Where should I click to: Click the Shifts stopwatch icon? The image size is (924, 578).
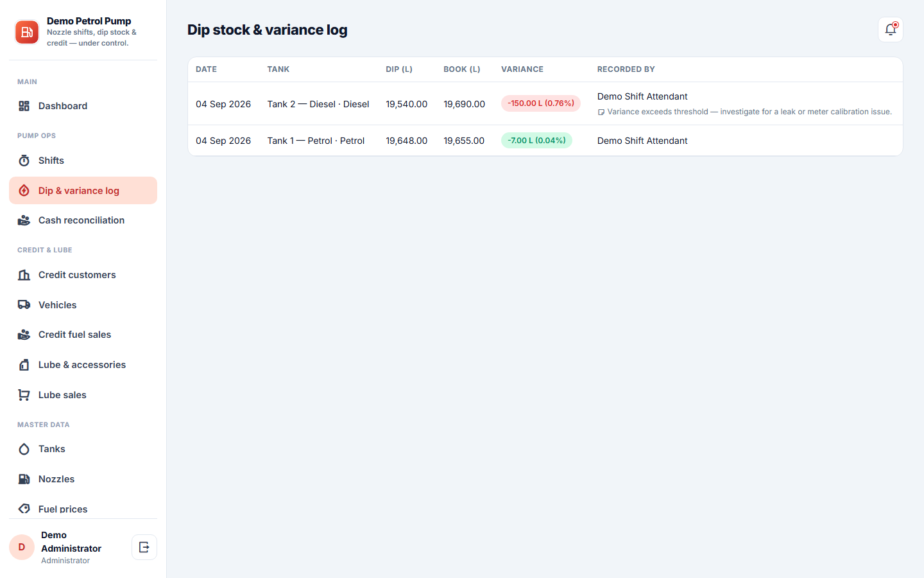24,161
